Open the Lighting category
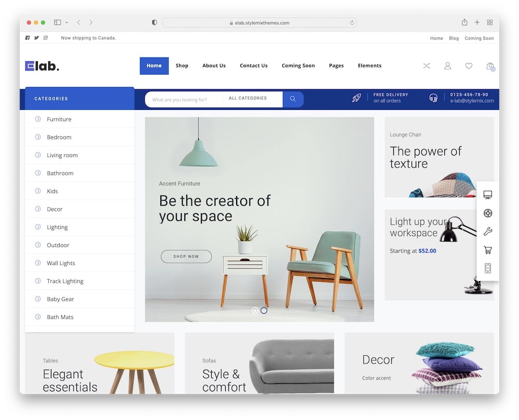 80,227
